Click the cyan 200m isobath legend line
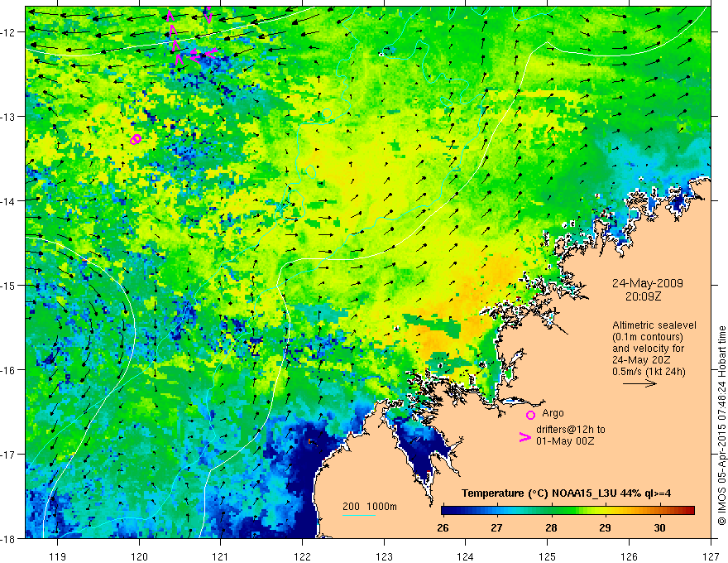 click(358, 515)
